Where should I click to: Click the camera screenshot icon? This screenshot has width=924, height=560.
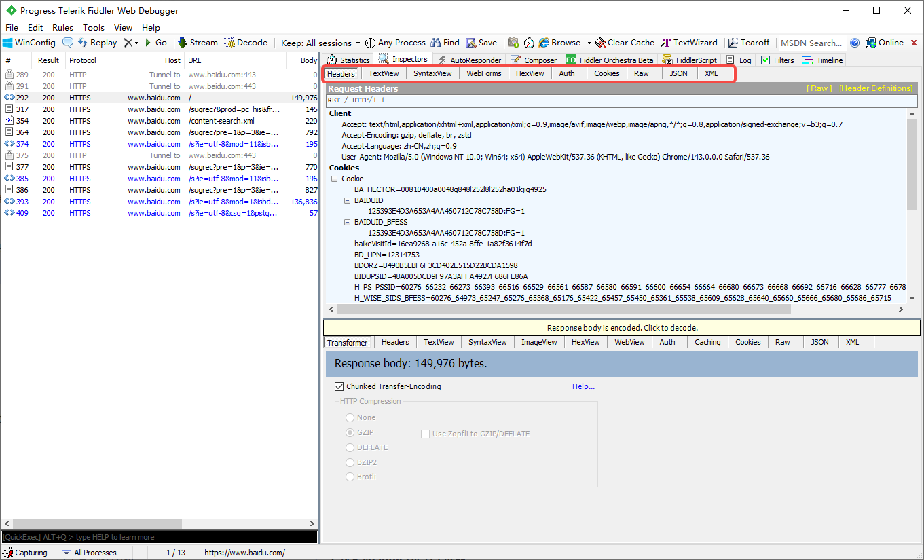coord(513,43)
